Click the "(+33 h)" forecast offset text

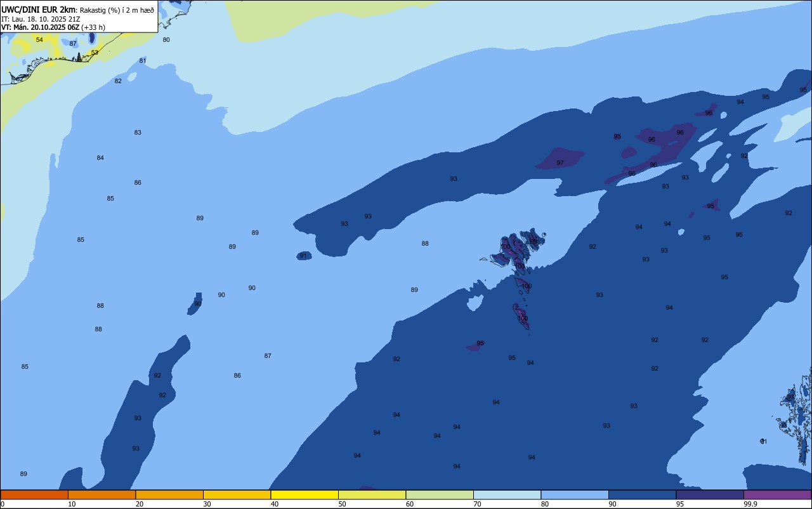93,27
